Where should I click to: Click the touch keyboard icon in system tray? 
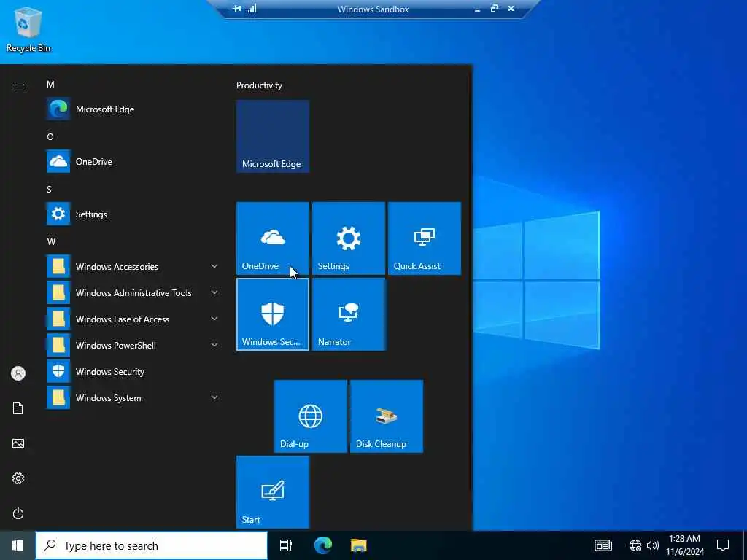click(x=603, y=545)
